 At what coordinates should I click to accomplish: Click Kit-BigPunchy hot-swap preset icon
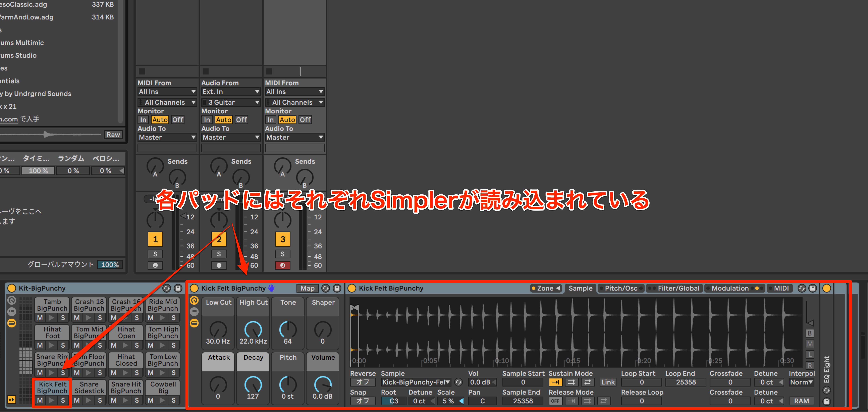(167, 288)
